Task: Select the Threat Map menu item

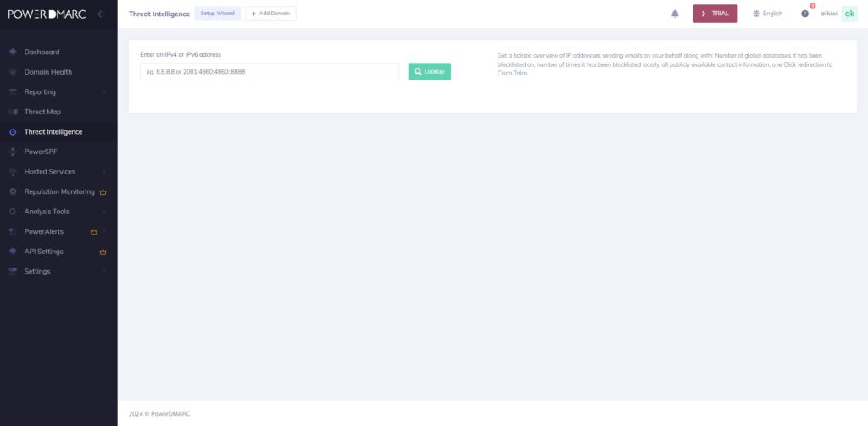Action: pyautogui.click(x=58, y=112)
